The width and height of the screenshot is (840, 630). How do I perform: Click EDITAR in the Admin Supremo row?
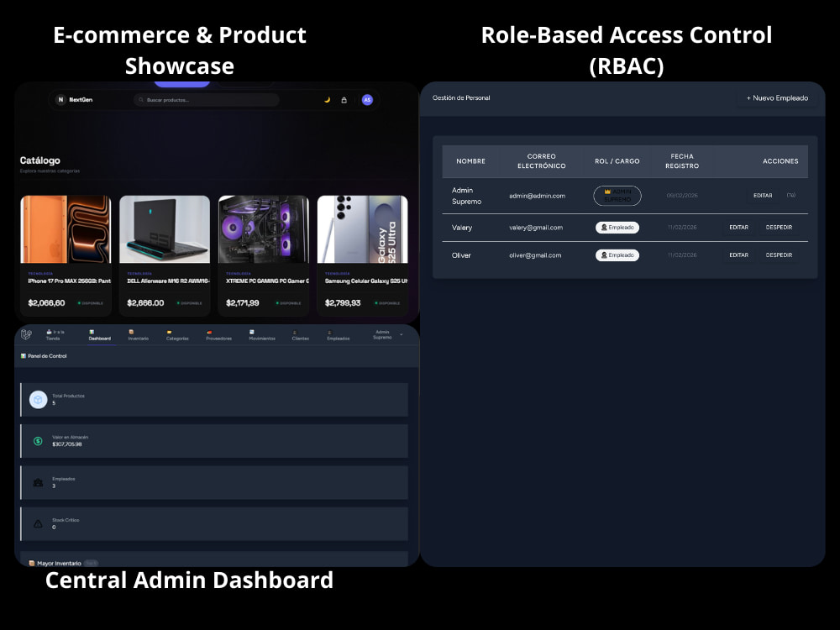[763, 196]
